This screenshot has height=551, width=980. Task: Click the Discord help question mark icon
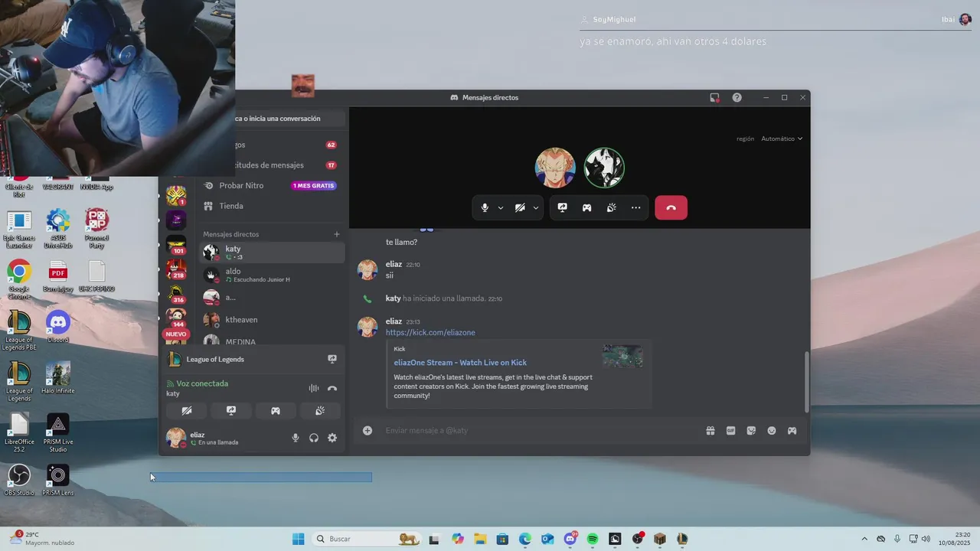pos(737,97)
